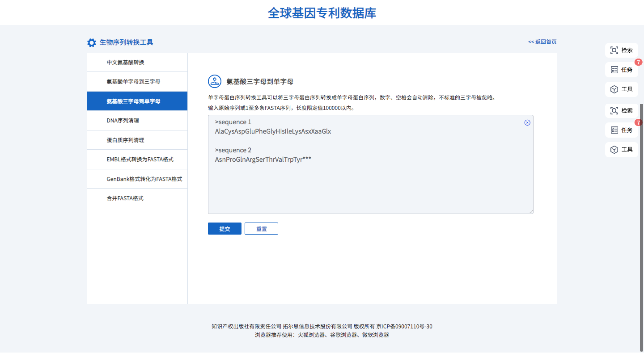Open the lower 工具 floating button
This screenshot has height=353, width=644.
pyautogui.click(x=622, y=150)
